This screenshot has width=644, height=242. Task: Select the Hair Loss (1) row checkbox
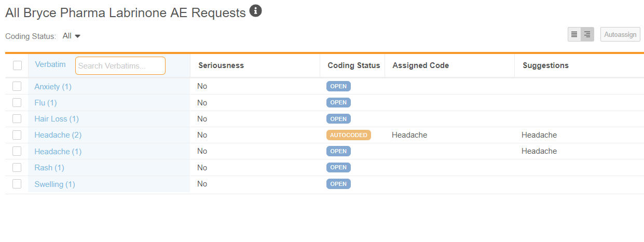[17, 119]
